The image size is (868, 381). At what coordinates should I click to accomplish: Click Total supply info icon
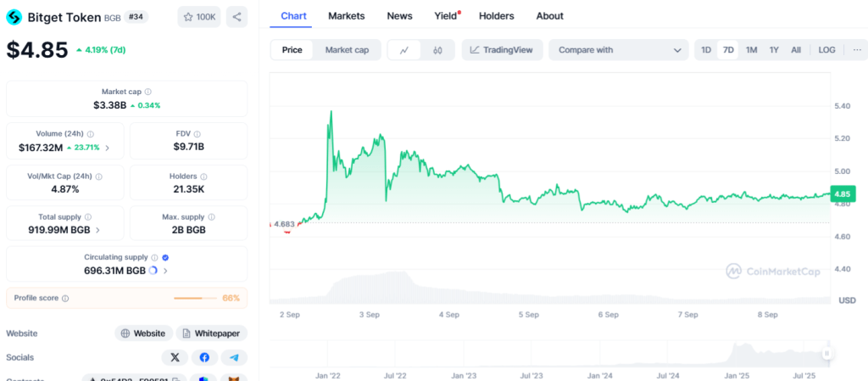(x=88, y=217)
